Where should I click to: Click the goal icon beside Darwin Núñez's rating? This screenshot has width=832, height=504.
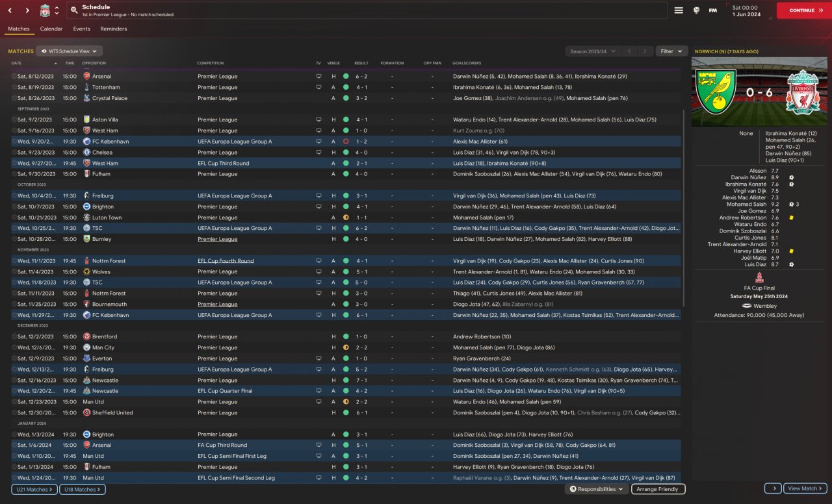pos(791,177)
